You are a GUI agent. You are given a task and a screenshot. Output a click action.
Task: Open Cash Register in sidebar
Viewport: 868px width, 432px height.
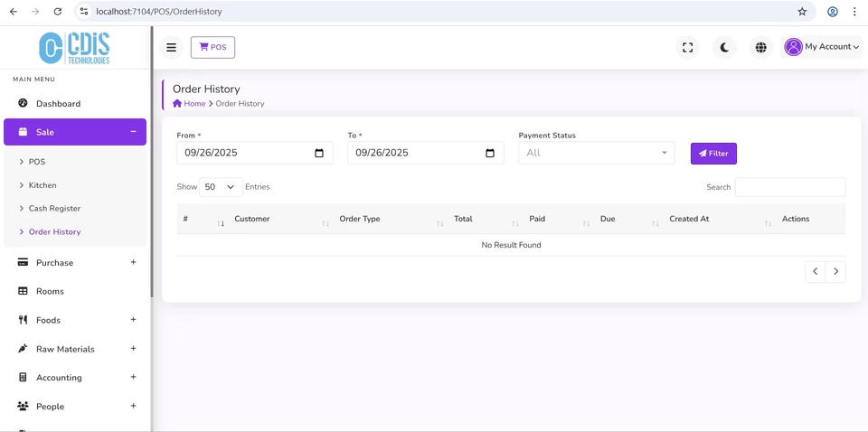(x=54, y=209)
